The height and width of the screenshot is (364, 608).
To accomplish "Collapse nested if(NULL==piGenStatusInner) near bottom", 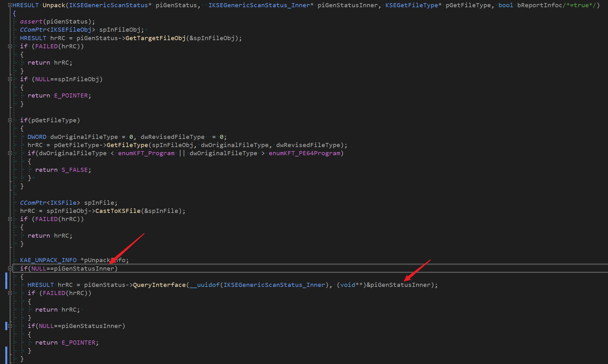I will 10,326.
